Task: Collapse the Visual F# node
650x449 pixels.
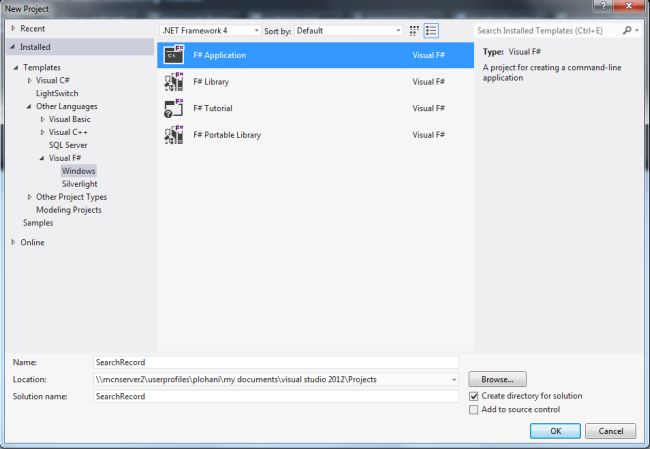Action: coord(41,158)
